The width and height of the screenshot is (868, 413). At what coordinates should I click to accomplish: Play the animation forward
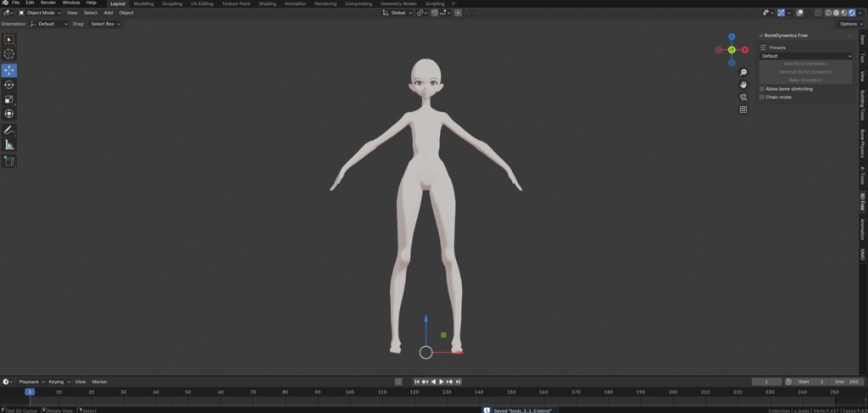coord(441,382)
